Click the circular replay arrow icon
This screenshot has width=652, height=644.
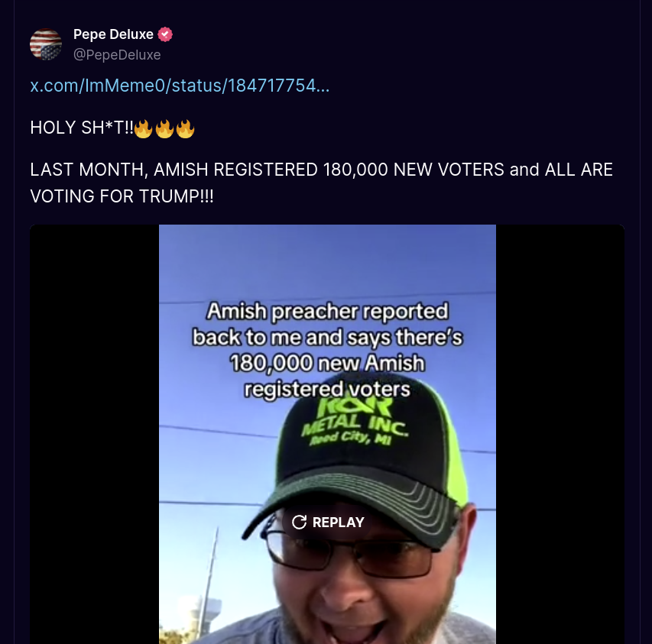tap(299, 522)
